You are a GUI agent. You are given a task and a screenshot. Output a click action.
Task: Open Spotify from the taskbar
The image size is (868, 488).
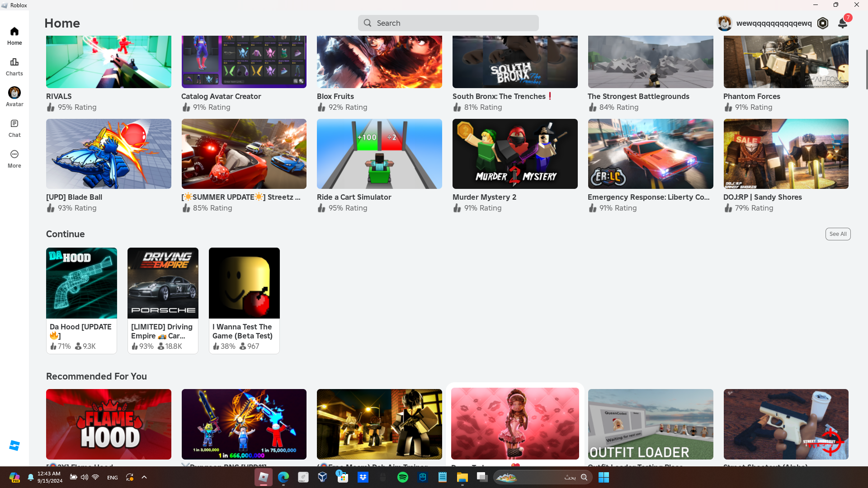coord(402,477)
